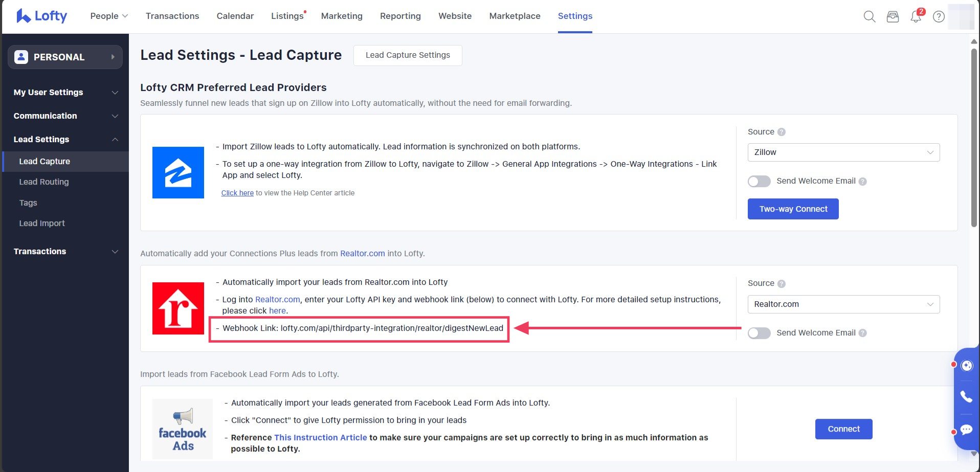980x472 pixels.
Task: Click the Two-way Connect button
Action: pyautogui.click(x=793, y=209)
